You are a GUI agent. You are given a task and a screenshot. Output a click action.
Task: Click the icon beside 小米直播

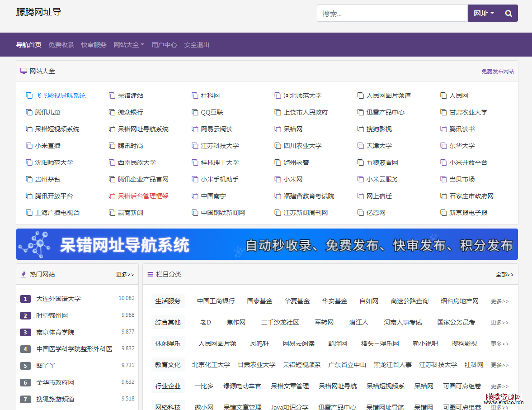point(29,146)
